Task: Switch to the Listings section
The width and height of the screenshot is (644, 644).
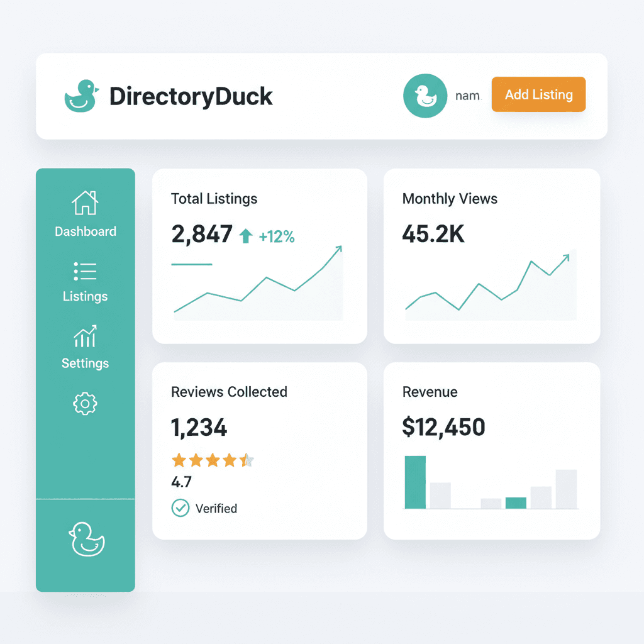Action: pyautogui.click(x=85, y=296)
